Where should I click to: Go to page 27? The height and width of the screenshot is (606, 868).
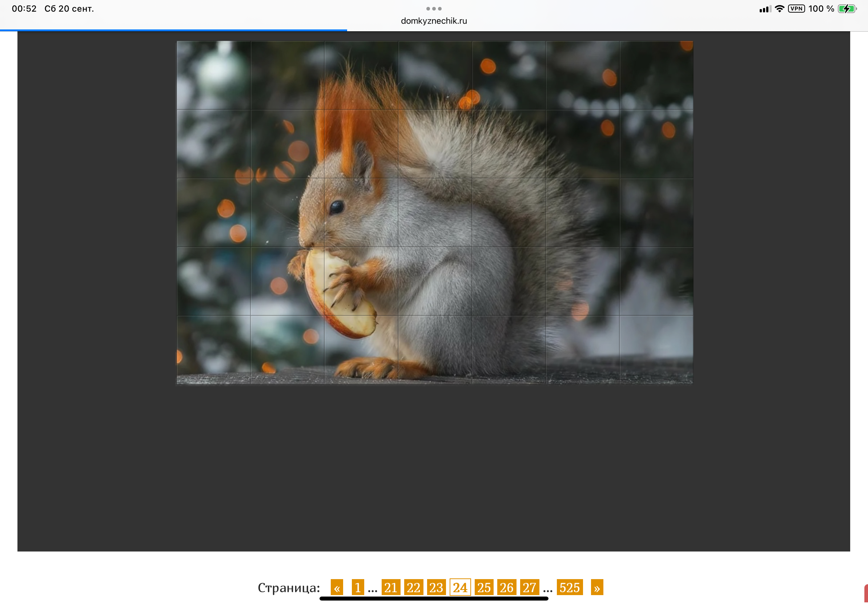[x=529, y=587]
